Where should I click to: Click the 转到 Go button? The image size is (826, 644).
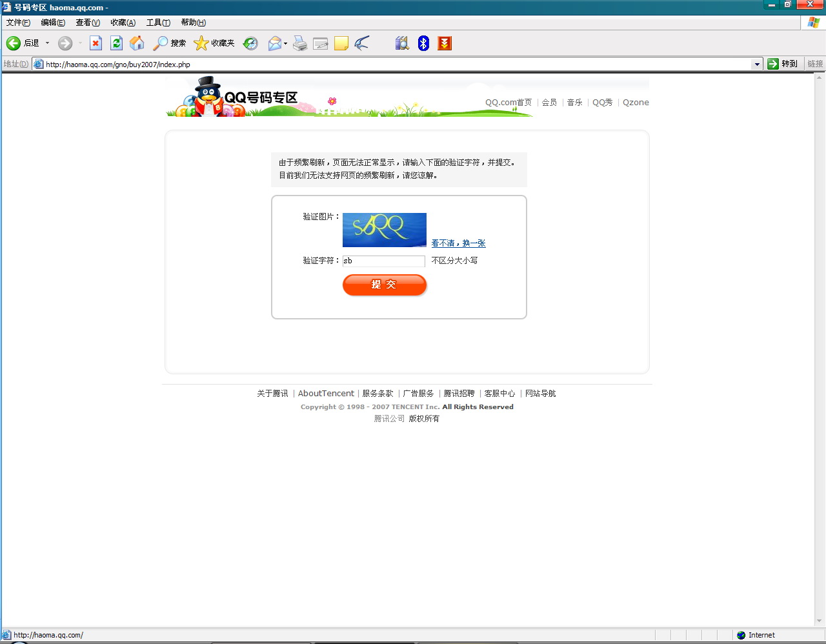[783, 64]
